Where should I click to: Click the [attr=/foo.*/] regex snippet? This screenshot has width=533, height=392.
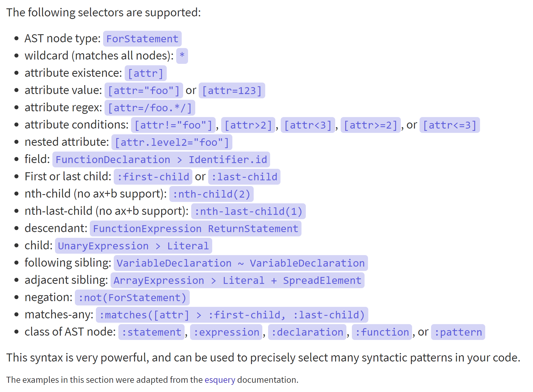point(150,108)
